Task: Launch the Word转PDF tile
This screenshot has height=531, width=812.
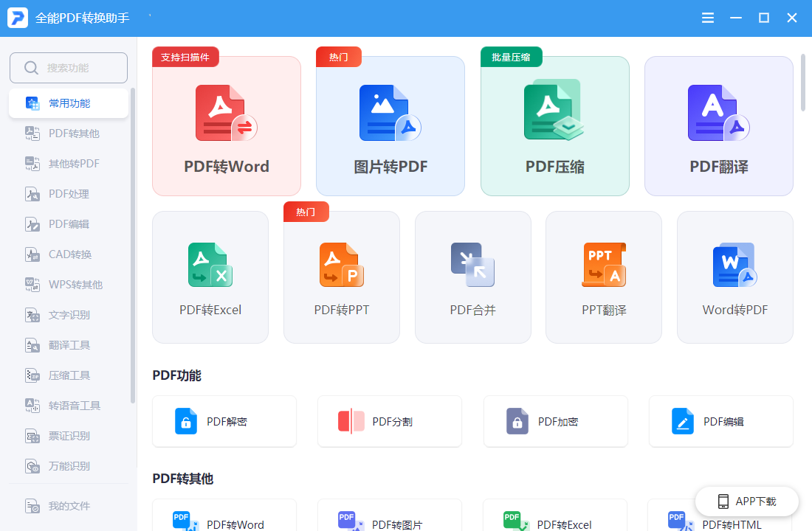Action: [x=734, y=277]
